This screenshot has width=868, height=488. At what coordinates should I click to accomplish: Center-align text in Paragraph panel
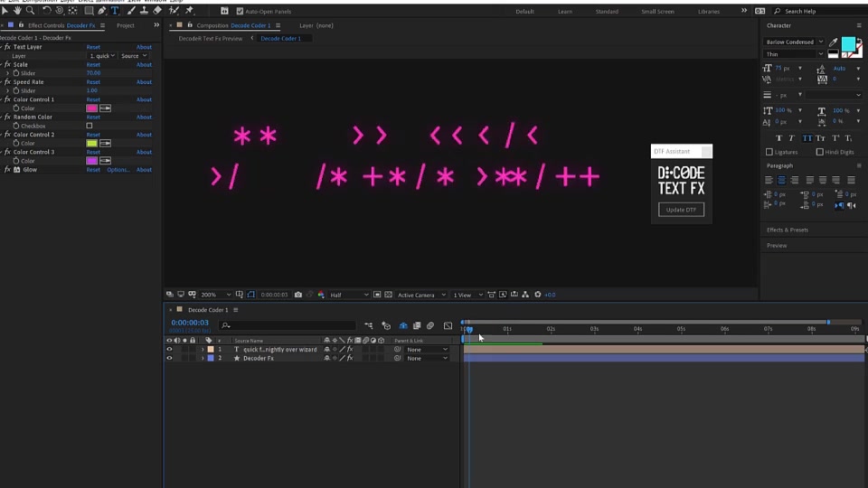click(x=781, y=180)
